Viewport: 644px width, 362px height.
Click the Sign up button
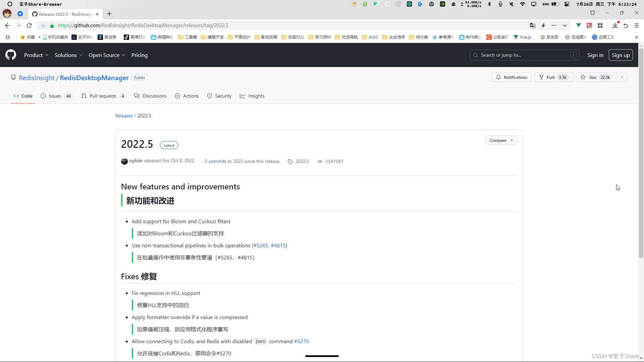pyautogui.click(x=621, y=55)
